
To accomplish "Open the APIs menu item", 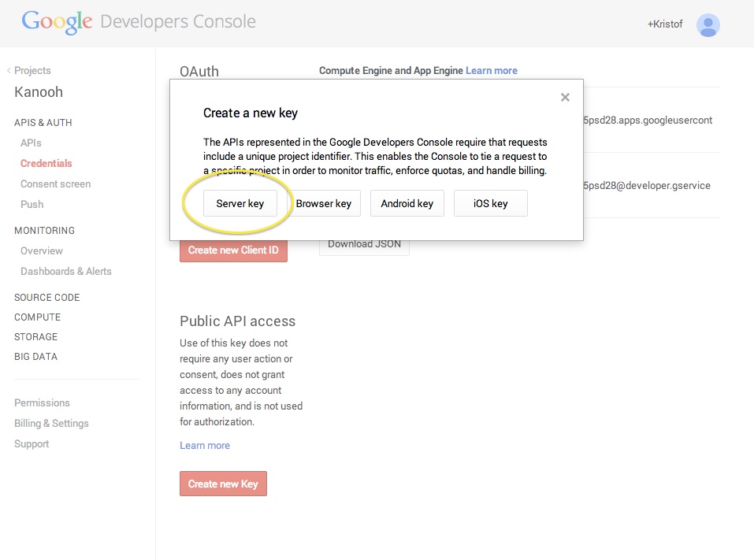I will click(x=31, y=143).
